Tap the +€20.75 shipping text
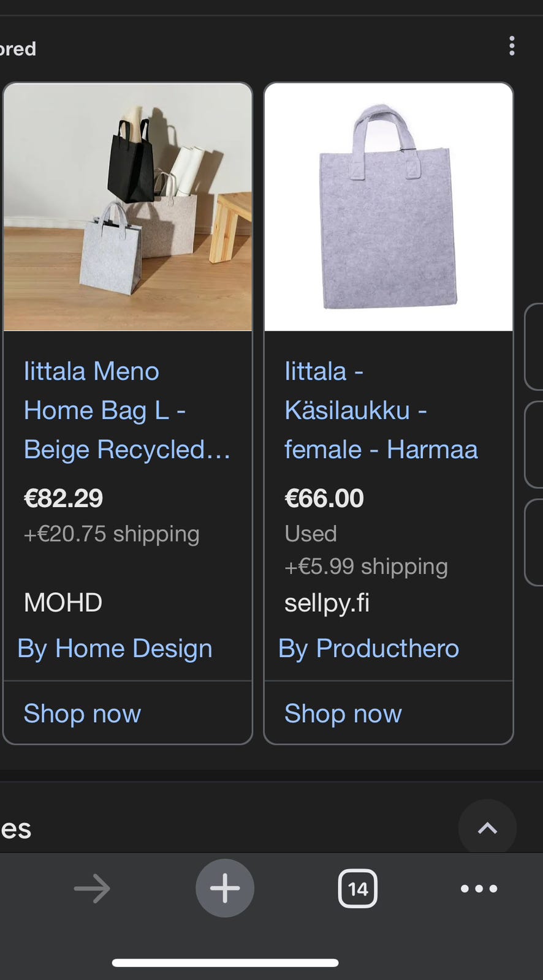Viewport: 543px width, 980px height. (x=112, y=533)
